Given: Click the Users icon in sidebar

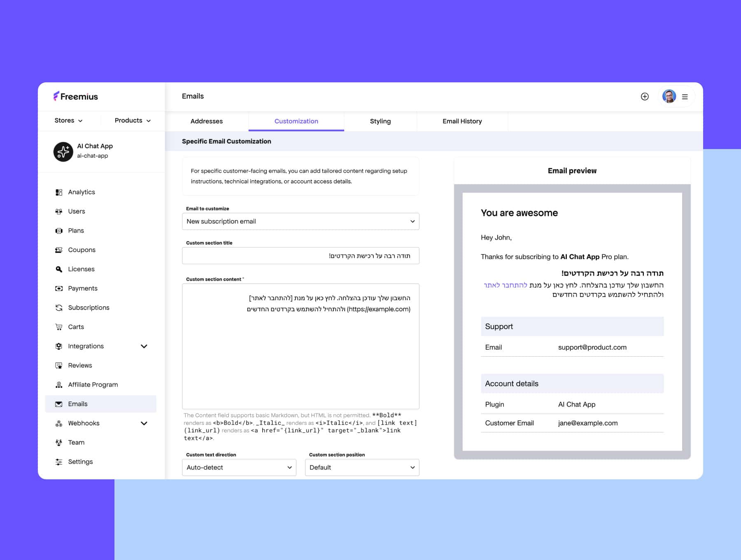Looking at the screenshot, I should pos(59,212).
